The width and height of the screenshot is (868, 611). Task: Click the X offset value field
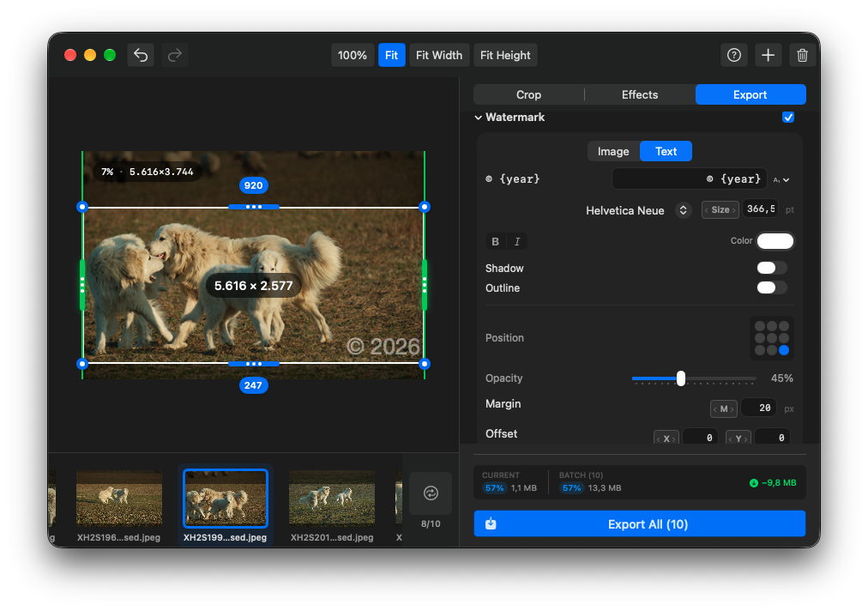700,437
